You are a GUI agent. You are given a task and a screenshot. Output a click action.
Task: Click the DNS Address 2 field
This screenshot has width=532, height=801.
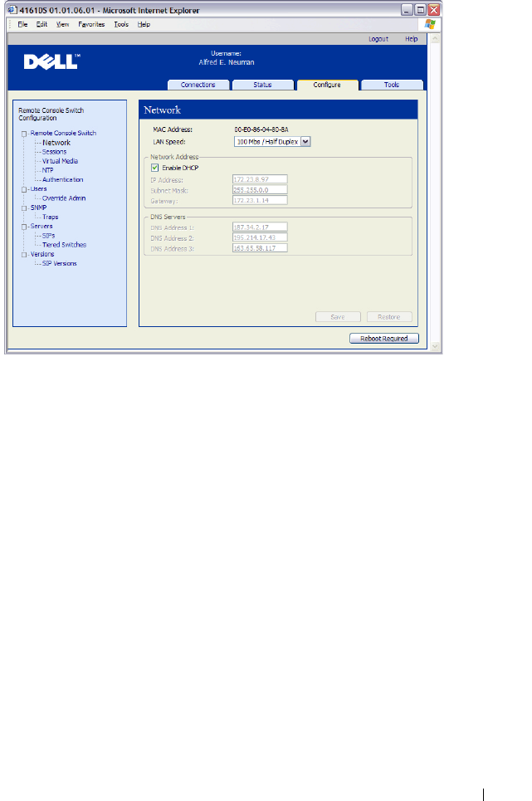pos(260,237)
